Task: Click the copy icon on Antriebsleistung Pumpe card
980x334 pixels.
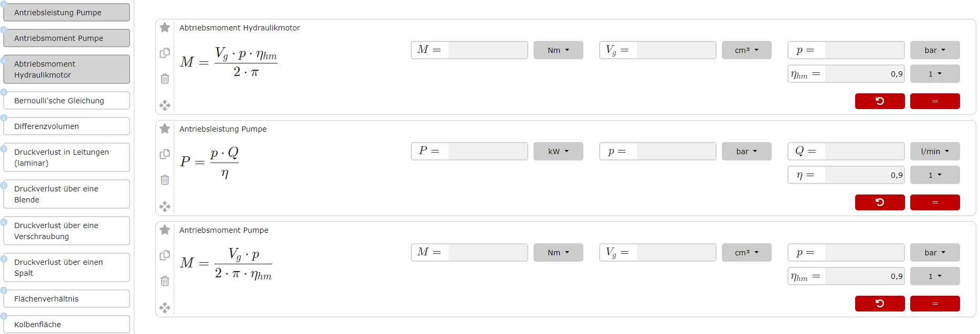Action: (165, 154)
